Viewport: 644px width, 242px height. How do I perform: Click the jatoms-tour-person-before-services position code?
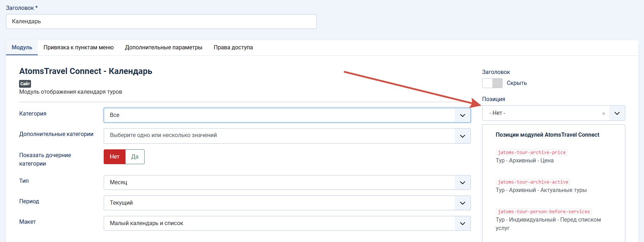543,212
